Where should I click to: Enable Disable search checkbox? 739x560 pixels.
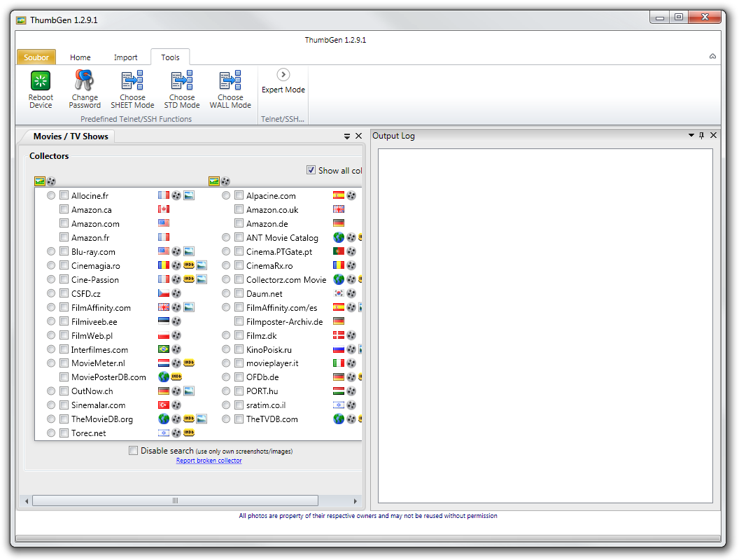point(134,450)
